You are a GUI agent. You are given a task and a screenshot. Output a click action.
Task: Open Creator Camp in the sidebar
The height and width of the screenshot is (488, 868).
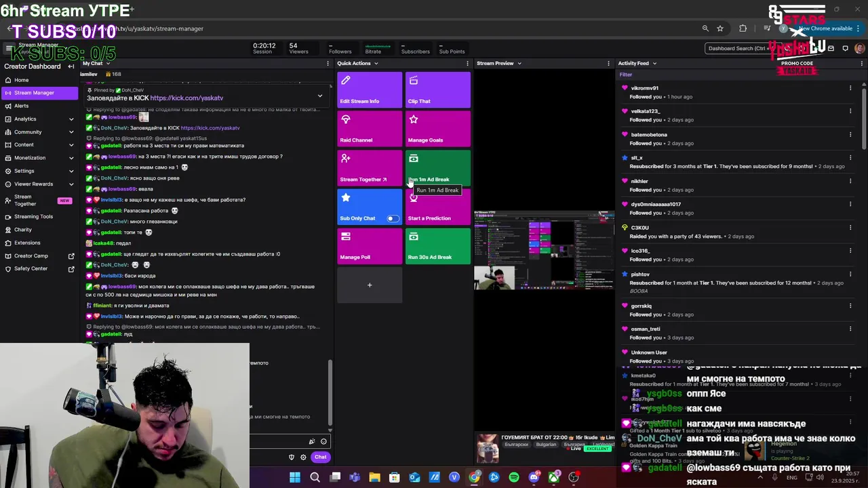39,256
